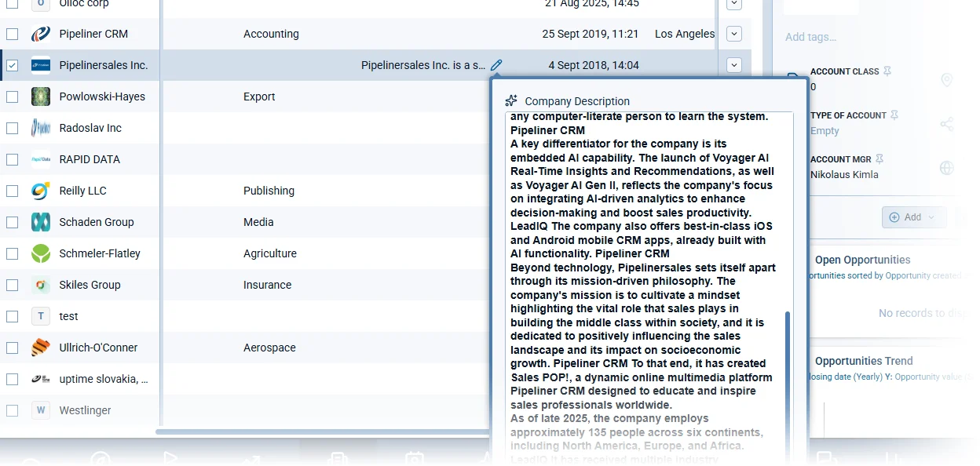The width and height of the screenshot is (980, 466).
Task: Click the Radoslav Inc logo icon
Action: click(41, 128)
